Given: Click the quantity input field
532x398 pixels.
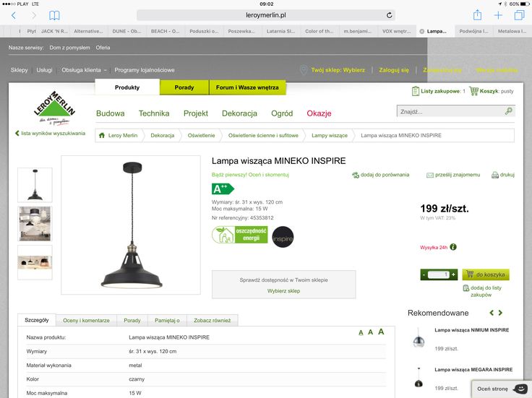Looking at the screenshot, I should click(x=439, y=274).
